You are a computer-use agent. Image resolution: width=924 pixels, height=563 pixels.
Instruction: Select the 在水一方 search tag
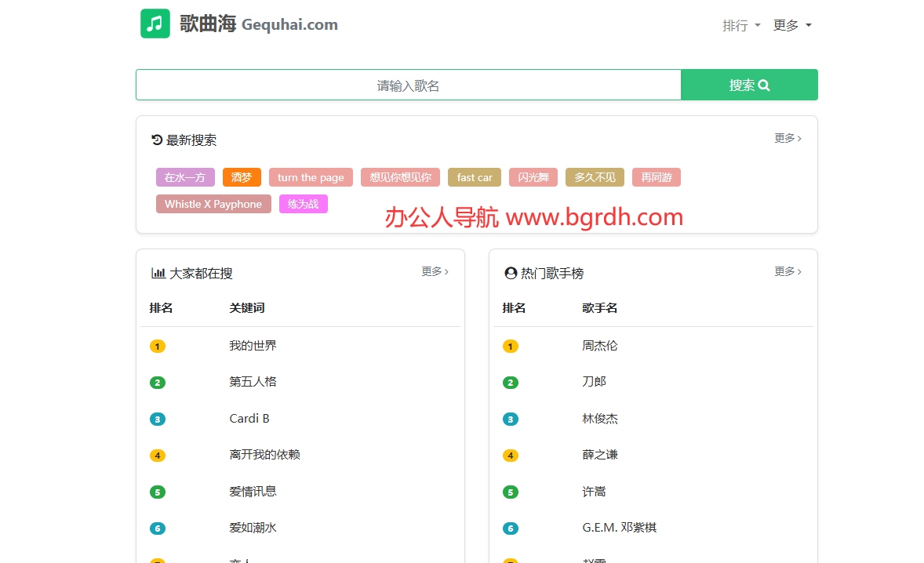pos(185,177)
